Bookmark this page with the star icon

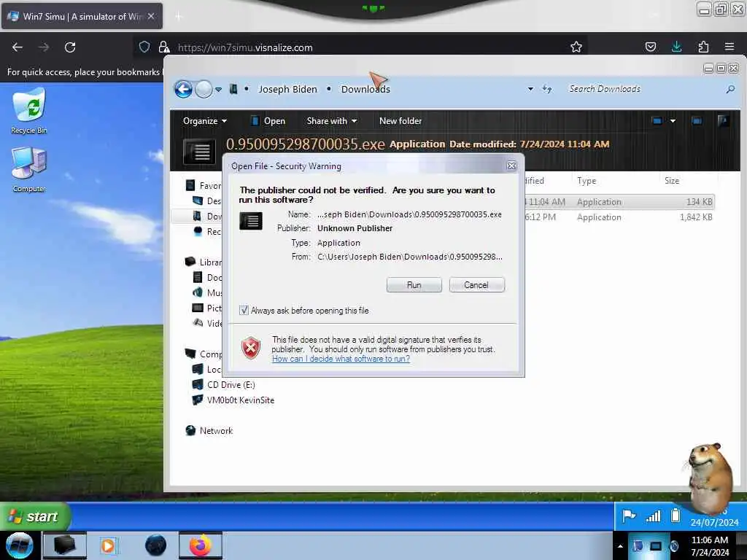coord(576,47)
